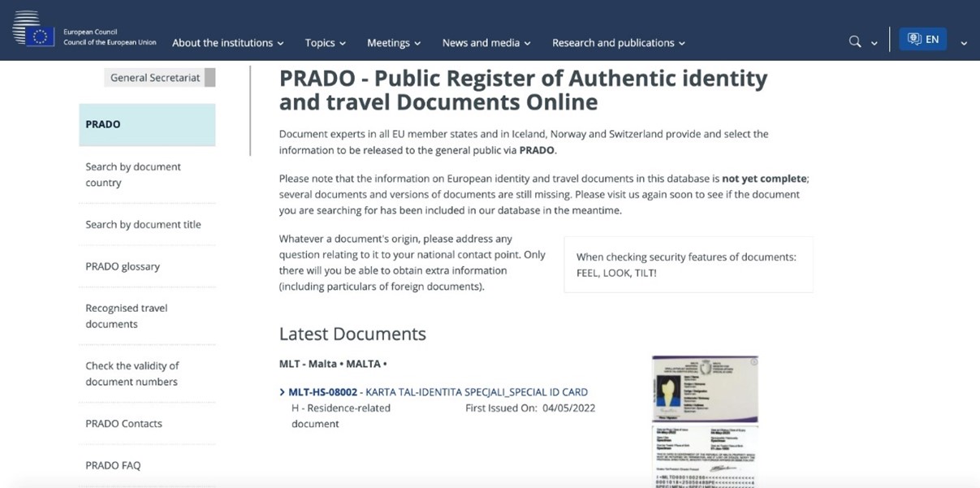This screenshot has height=488, width=980.
Task: Open MLT-HS-08002 special ID card link
Action: 438,392
